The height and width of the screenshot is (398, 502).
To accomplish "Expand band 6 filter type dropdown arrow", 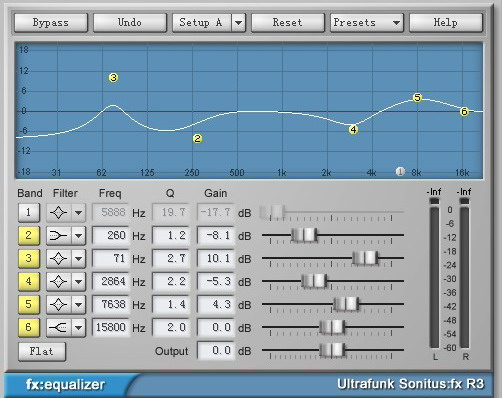I will click(x=78, y=328).
